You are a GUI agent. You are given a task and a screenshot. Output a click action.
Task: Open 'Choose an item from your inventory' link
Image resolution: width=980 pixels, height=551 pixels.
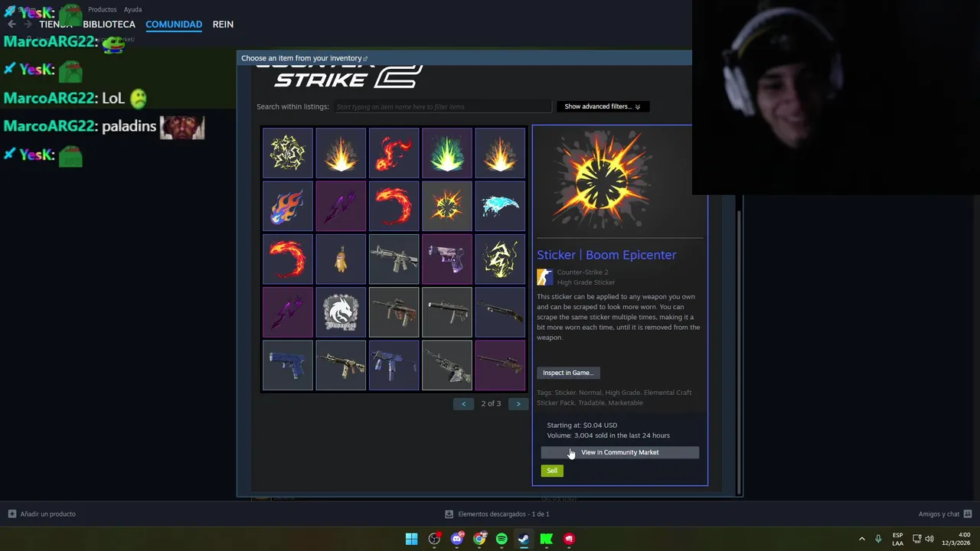[304, 58]
